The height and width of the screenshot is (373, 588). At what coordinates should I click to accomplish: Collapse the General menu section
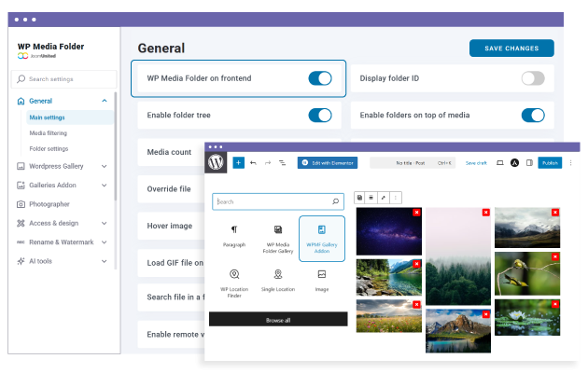click(104, 101)
